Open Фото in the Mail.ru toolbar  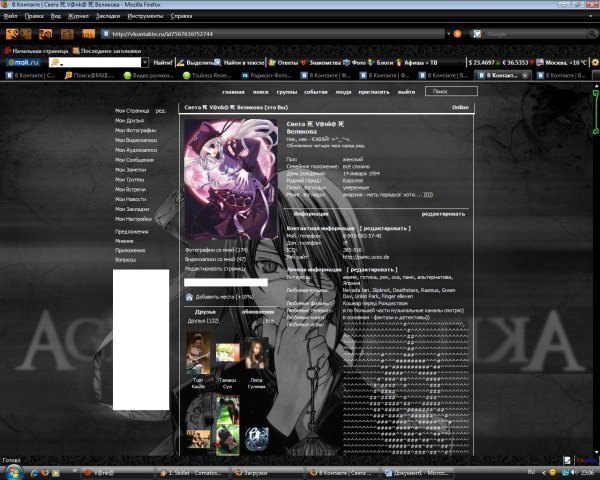point(354,62)
